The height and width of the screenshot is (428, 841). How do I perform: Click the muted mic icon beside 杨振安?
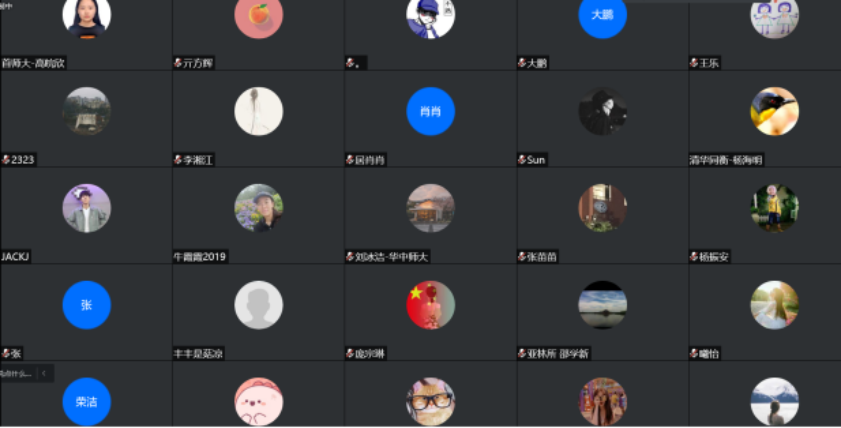point(694,257)
